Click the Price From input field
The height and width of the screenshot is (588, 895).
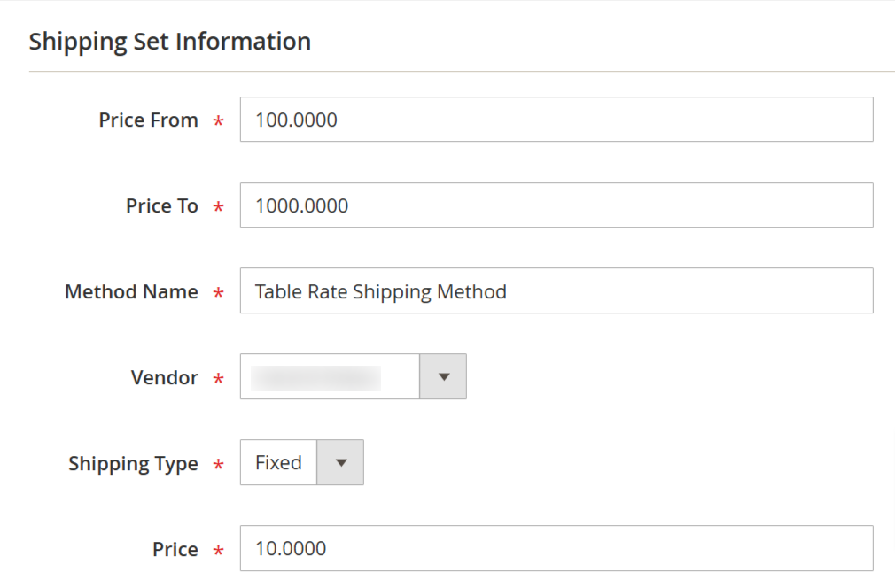(556, 120)
